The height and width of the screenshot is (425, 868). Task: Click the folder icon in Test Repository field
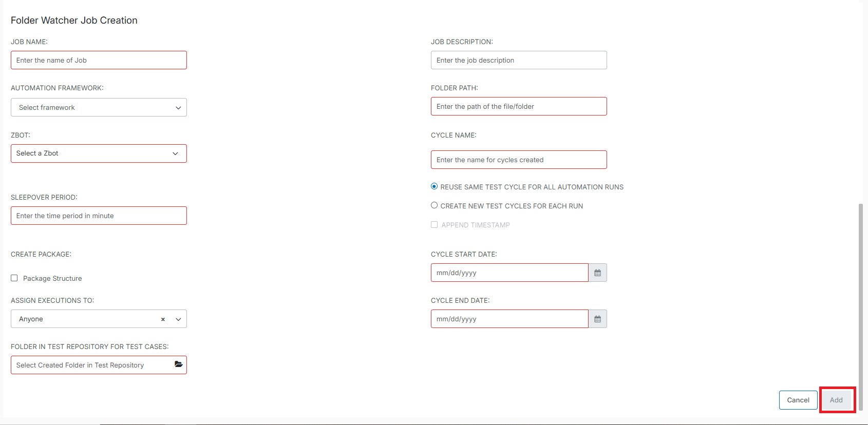click(178, 364)
